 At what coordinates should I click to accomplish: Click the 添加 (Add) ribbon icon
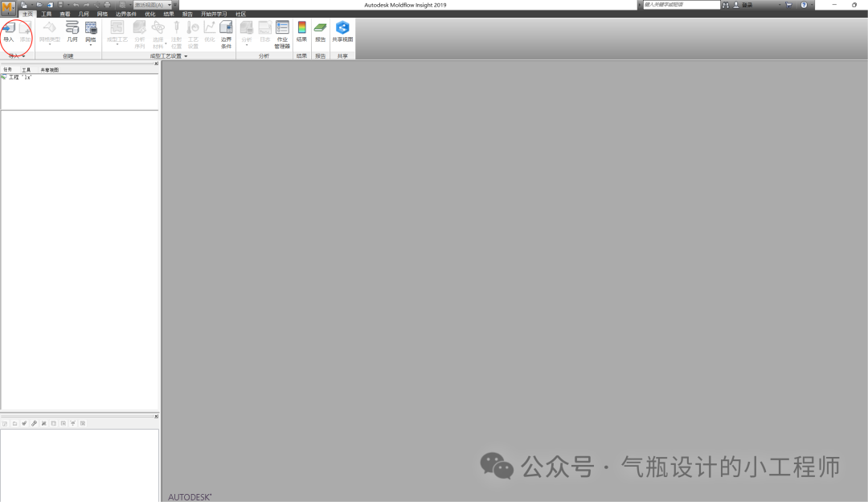coord(25,31)
